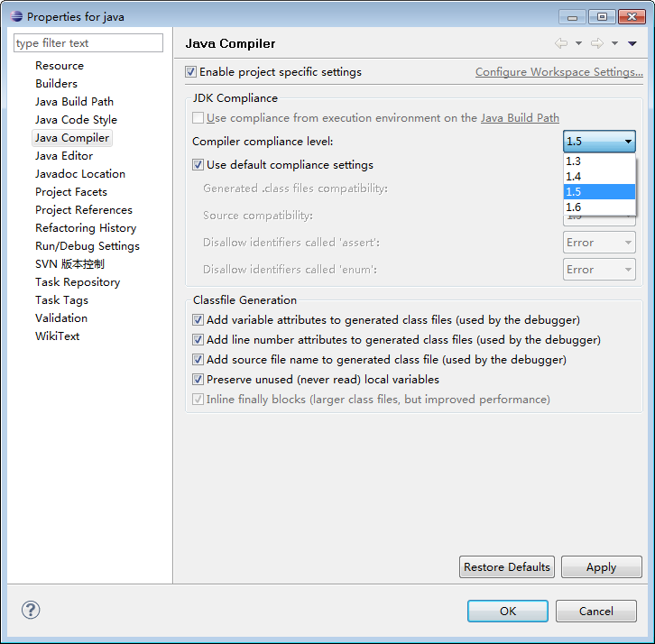Disable Add line number attributes checkbox
655x644 pixels.
tap(198, 340)
